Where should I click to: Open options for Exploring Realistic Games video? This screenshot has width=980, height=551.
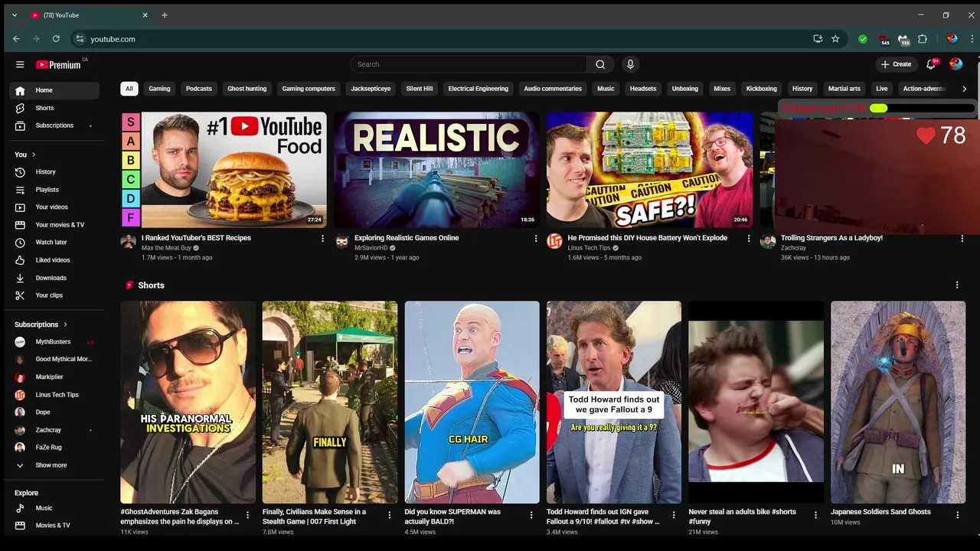(536, 239)
